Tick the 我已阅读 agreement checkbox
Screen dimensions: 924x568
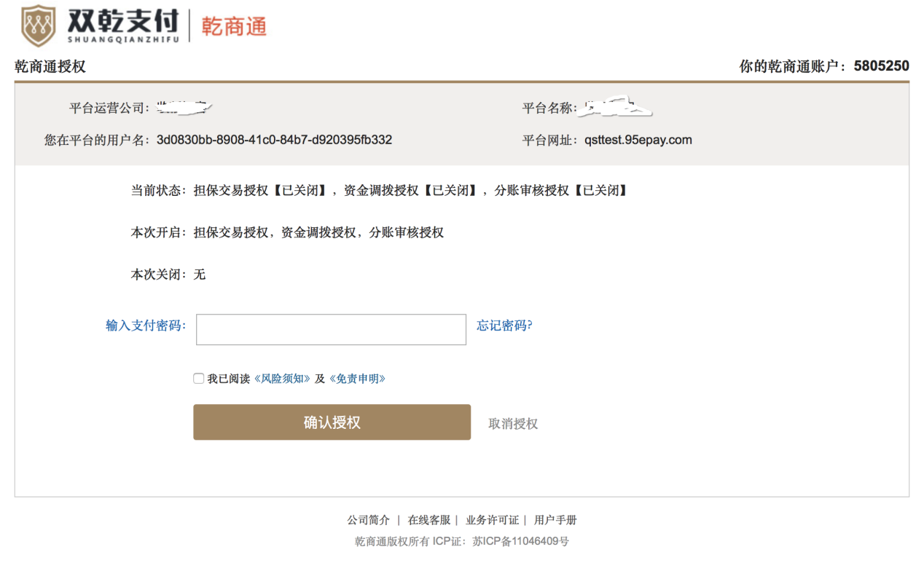point(198,379)
